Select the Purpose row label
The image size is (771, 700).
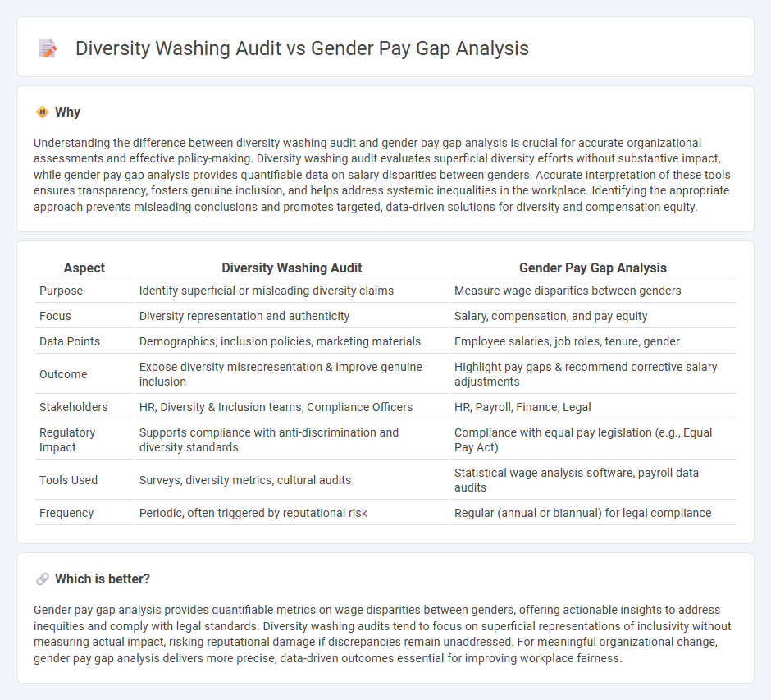pos(61,291)
